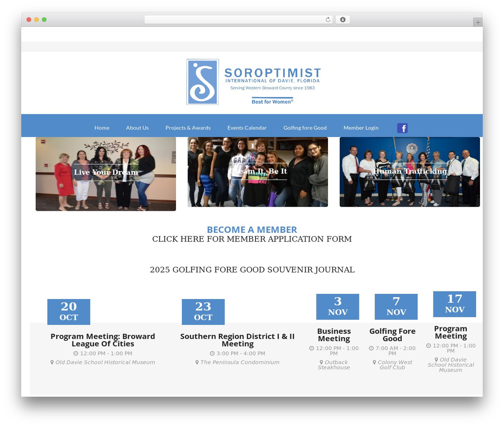Click the browser address bar
504x427 pixels.
(238, 20)
